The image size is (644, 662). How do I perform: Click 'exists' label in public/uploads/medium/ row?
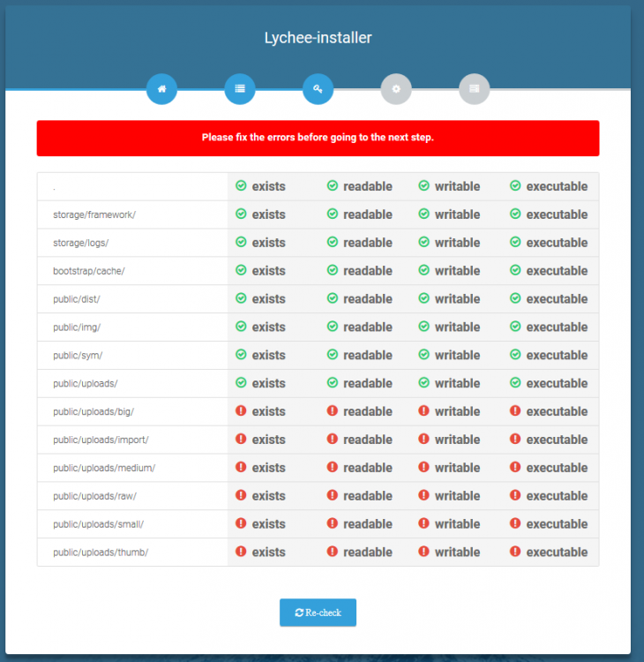[x=269, y=468]
